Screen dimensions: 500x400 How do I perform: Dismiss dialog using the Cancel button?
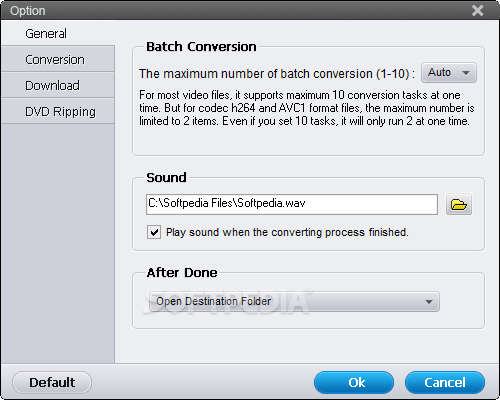click(445, 382)
